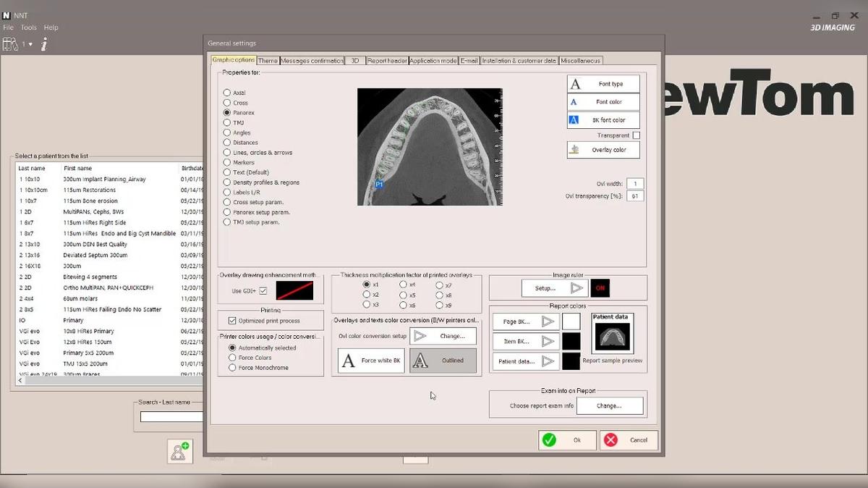Click the Overlay color paint icon
The height and width of the screenshot is (488, 868).
575,150
